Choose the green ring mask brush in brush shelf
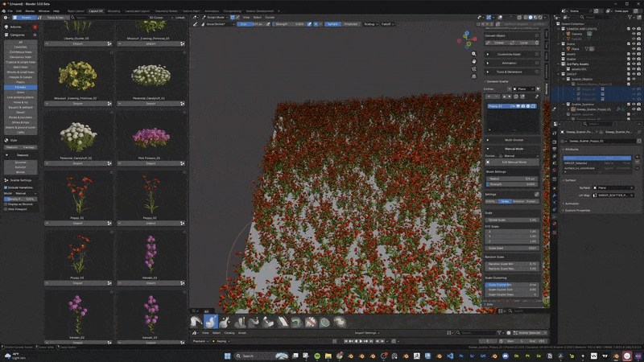Image resolution: width=644 pixels, height=362 pixels. [325, 323]
